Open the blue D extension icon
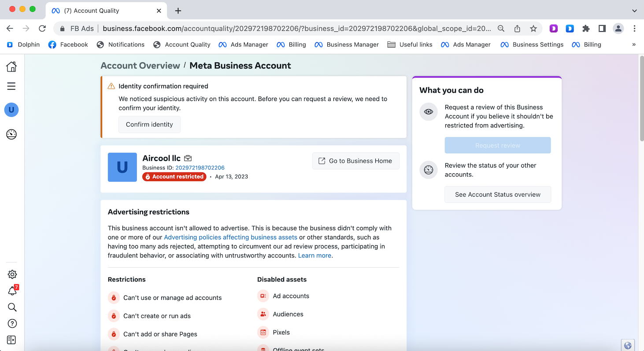Image resolution: width=644 pixels, height=351 pixels. [x=570, y=28]
